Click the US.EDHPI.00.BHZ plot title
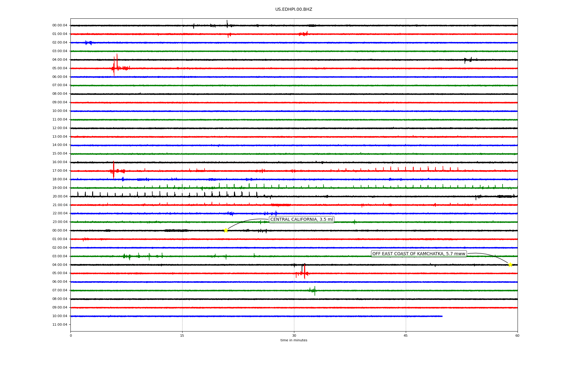 [294, 10]
